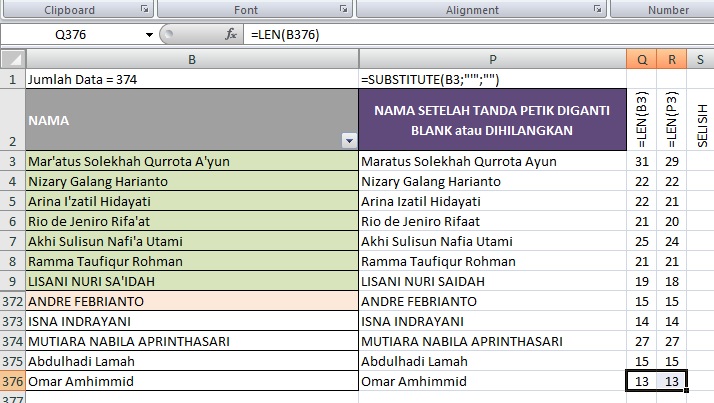The height and width of the screenshot is (403, 714).
Task: Select column P header
Action: tap(492, 60)
